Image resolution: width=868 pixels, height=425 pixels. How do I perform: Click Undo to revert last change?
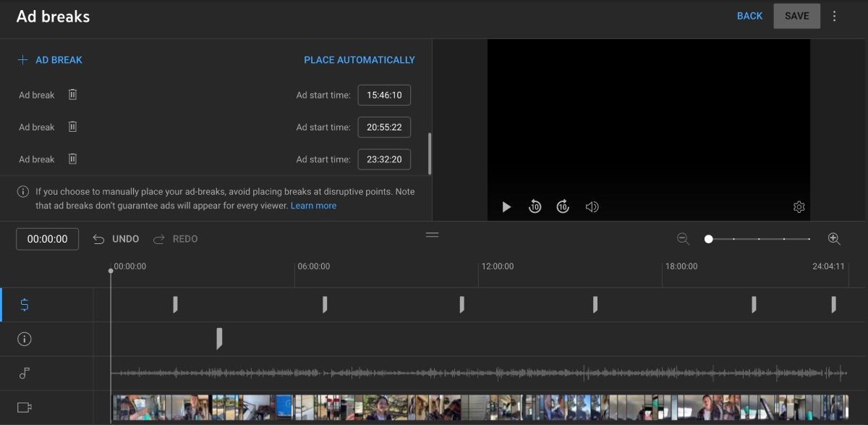(116, 238)
